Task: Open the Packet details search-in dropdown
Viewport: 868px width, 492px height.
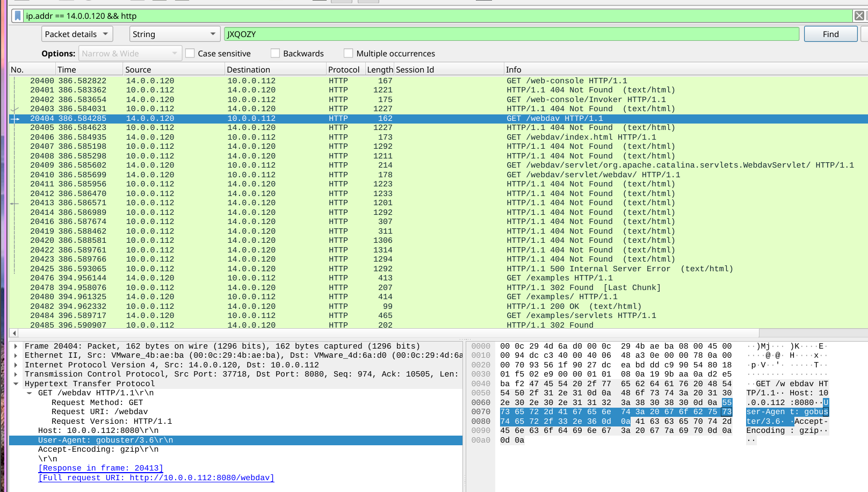Action: (77, 34)
